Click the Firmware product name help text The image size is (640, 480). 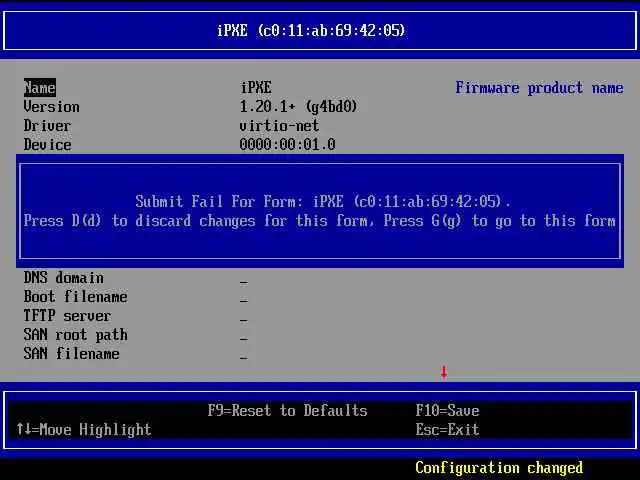(x=540, y=88)
